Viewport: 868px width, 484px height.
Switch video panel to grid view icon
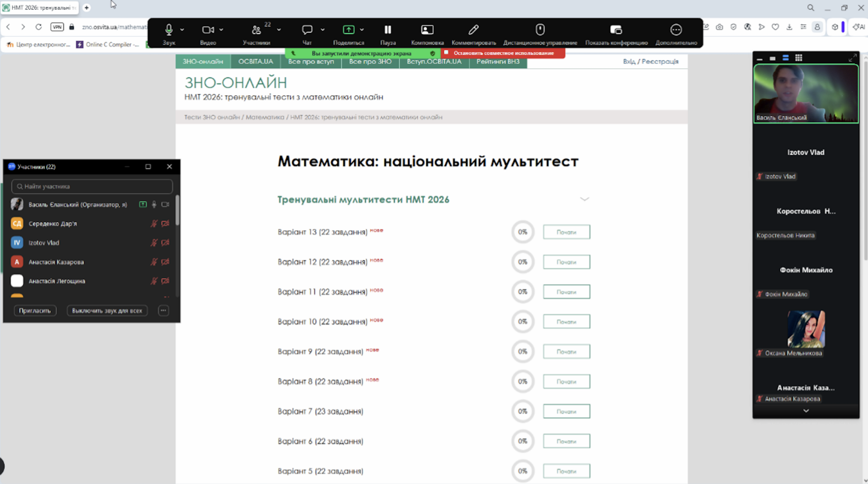click(x=798, y=58)
